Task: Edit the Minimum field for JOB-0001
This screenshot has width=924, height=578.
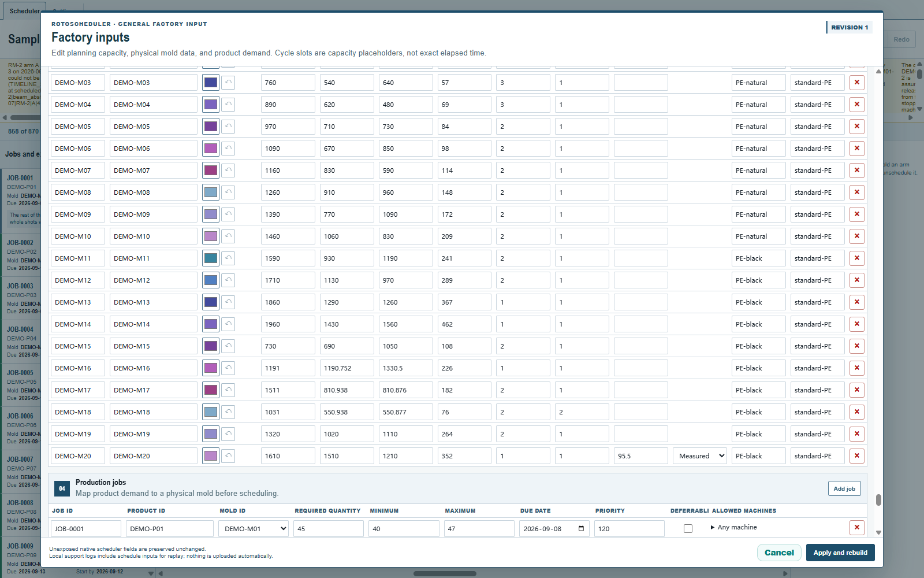Action: click(x=404, y=528)
